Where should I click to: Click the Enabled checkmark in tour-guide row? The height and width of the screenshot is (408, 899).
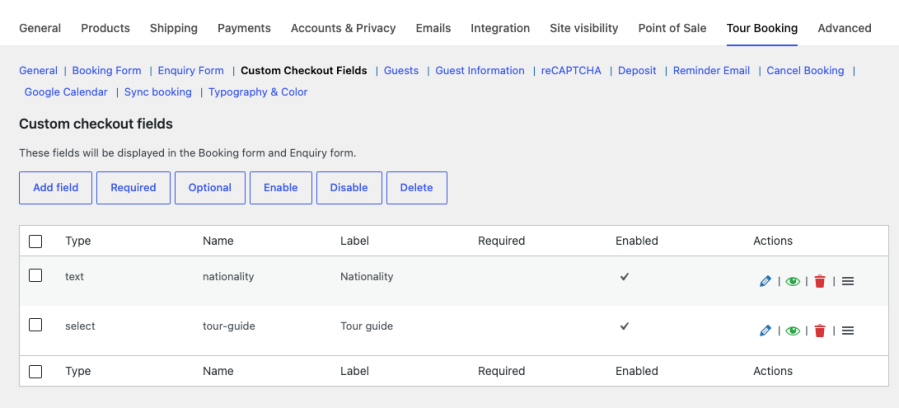(624, 326)
